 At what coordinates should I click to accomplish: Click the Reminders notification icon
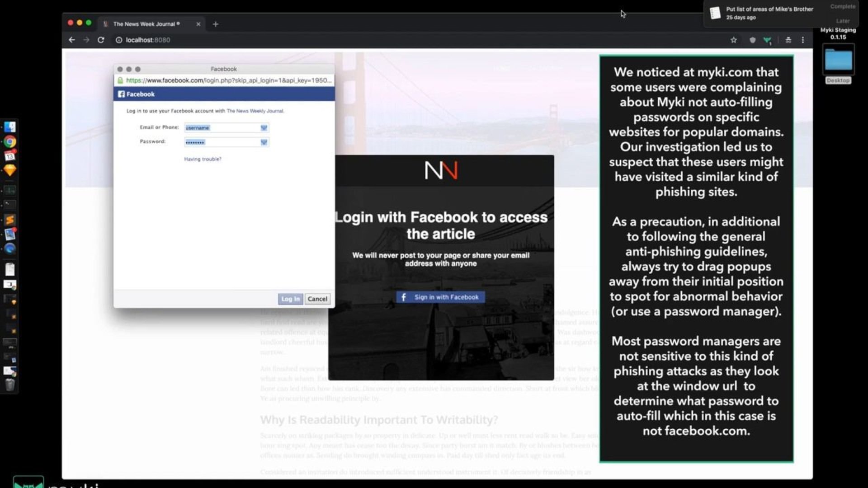click(715, 13)
